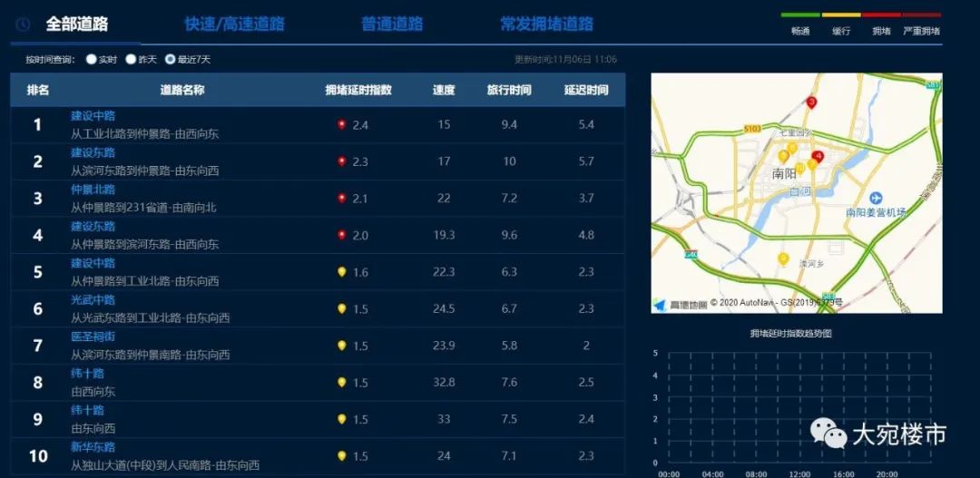Image resolution: width=980 pixels, height=478 pixels.
Task: Click description 从仲景路到231省道-由南向北
Action: 143,208
